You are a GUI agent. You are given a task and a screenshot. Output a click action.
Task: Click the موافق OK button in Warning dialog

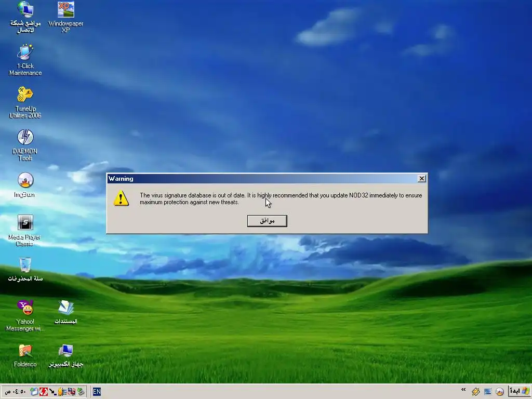click(267, 221)
